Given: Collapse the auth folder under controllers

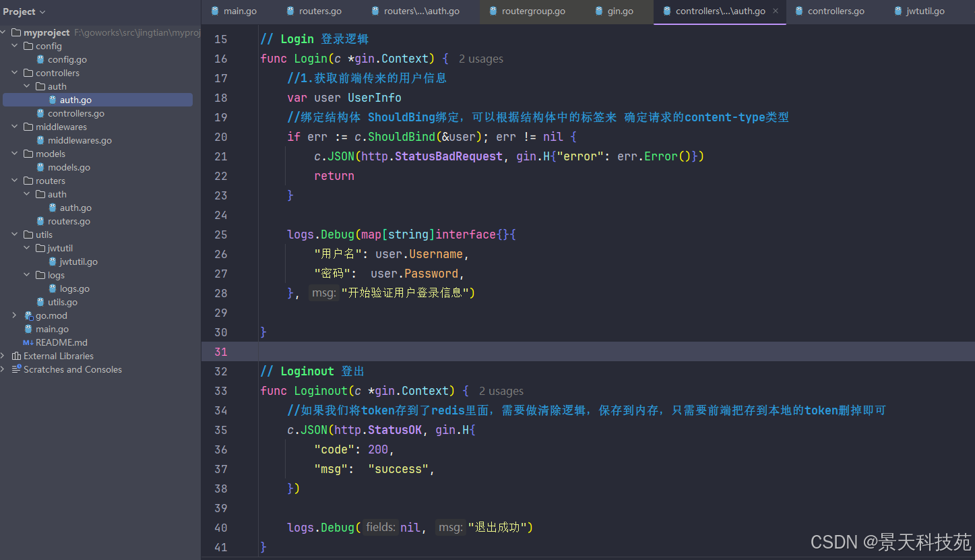Looking at the screenshot, I should pyautogui.click(x=27, y=86).
